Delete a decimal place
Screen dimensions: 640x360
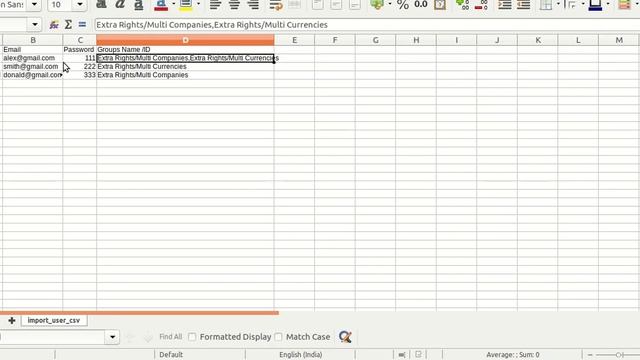coord(481,5)
